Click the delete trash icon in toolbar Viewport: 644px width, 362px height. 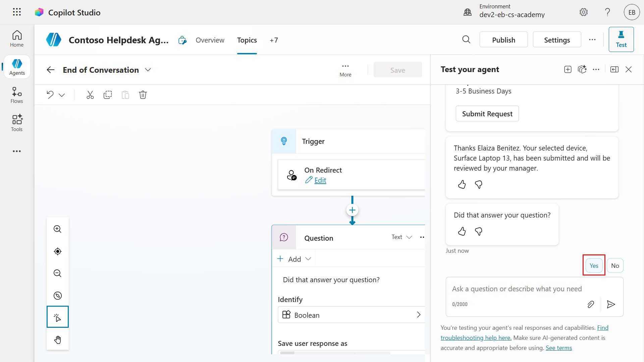point(143,95)
